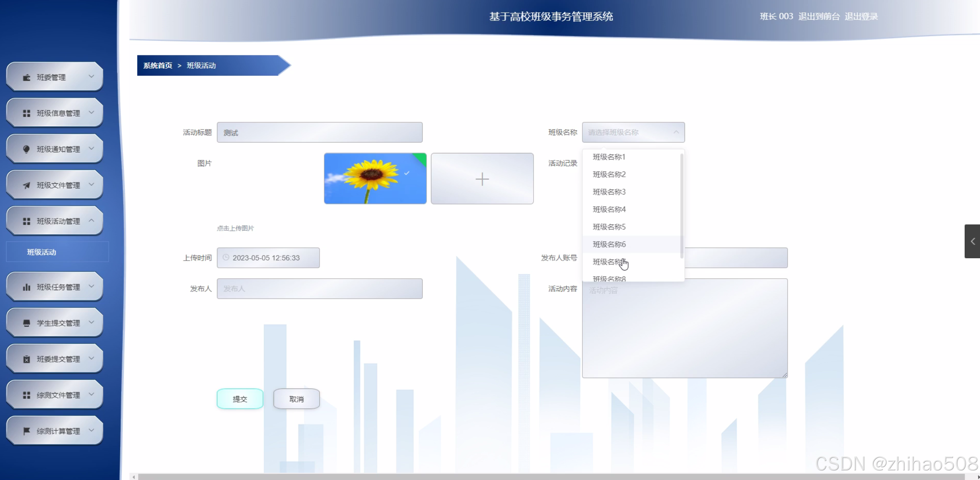Select 班级名称3 from dropdown list
980x480 pixels.
pyautogui.click(x=609, y=192)
